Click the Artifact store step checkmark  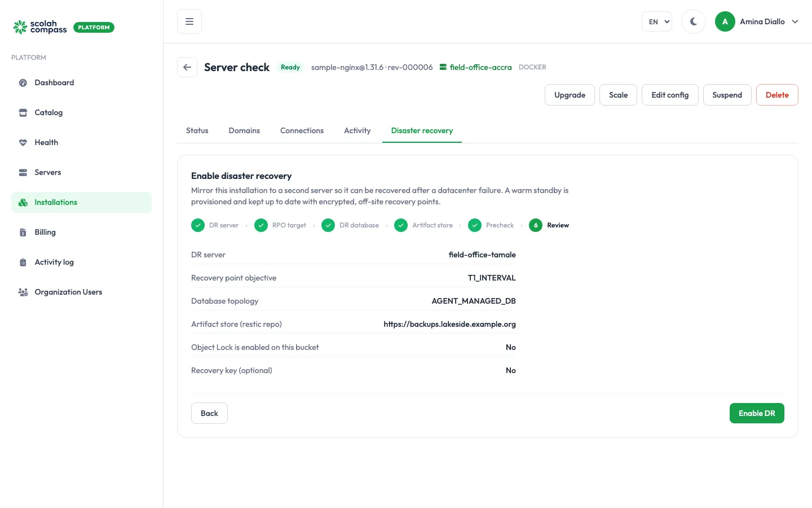pos(401,225)
